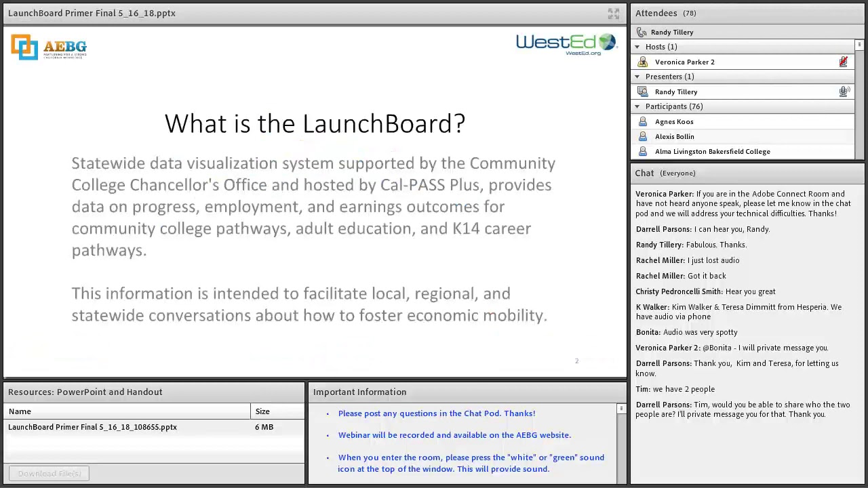
Task: Click Bonita's 'Audio was very spotty' message
Action: pos(686,332)
